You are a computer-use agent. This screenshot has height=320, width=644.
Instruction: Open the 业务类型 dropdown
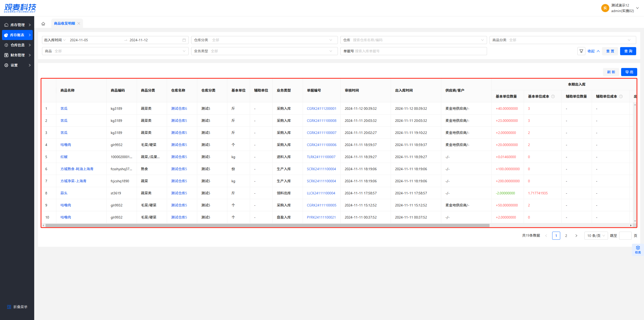(264, 51)
